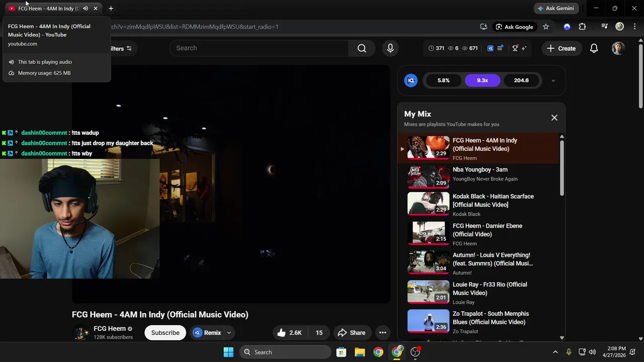Click the taskbar microphone indicator
This screenshot has width=644, height=362.
(x=569, y=352)
